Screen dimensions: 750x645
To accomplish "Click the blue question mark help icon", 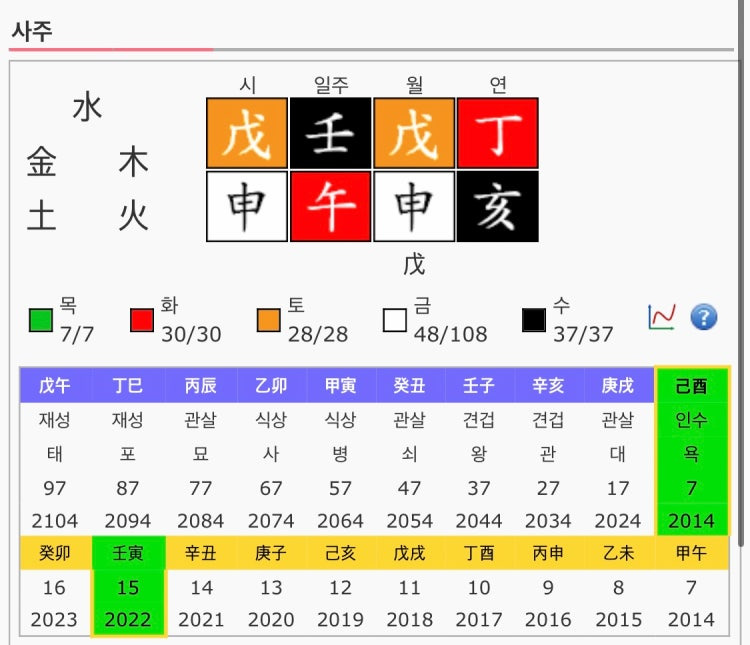I will pos(704,317).
